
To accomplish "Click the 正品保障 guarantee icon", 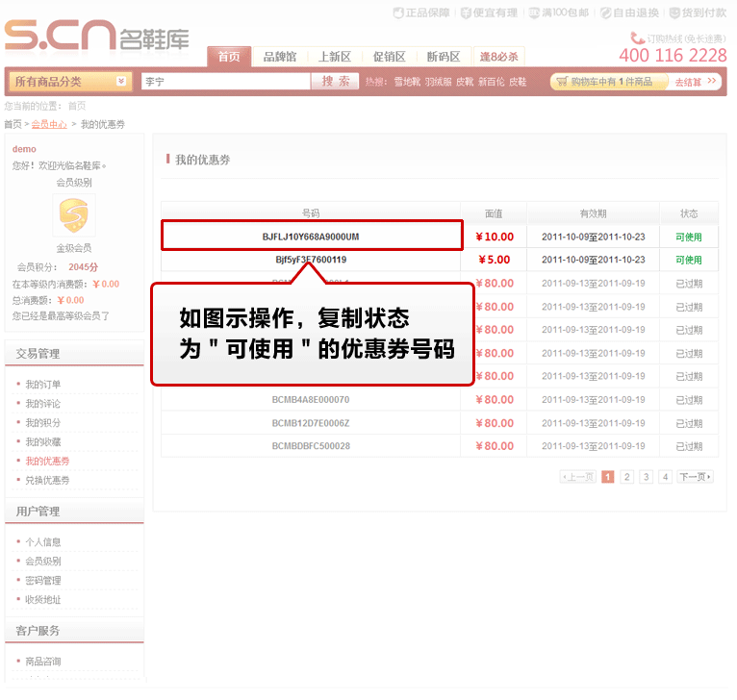I will [x=399, y=12].
